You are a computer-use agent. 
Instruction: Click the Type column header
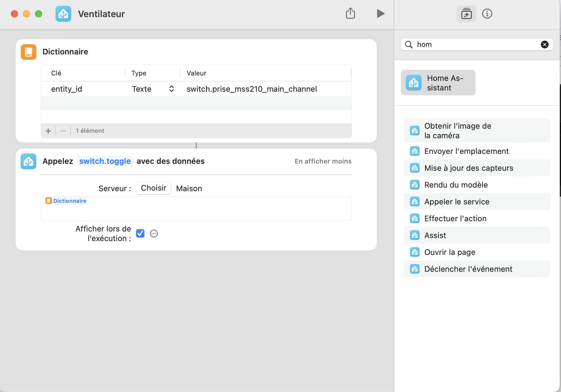coord(139,73)
